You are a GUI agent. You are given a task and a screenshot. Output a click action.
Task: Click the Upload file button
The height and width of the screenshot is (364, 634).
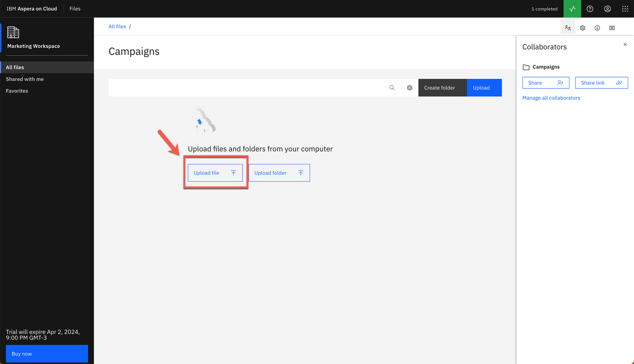pyautogui.click(x=215, y=172)
